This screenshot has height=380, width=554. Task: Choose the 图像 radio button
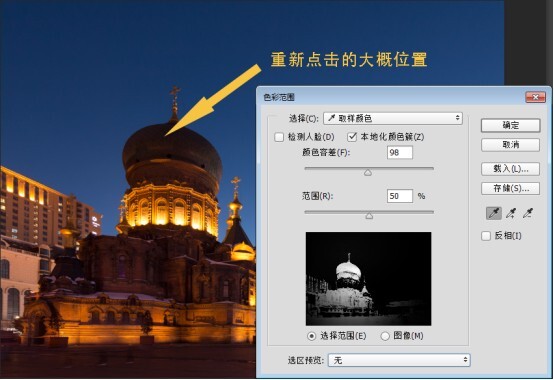(385, 336)
